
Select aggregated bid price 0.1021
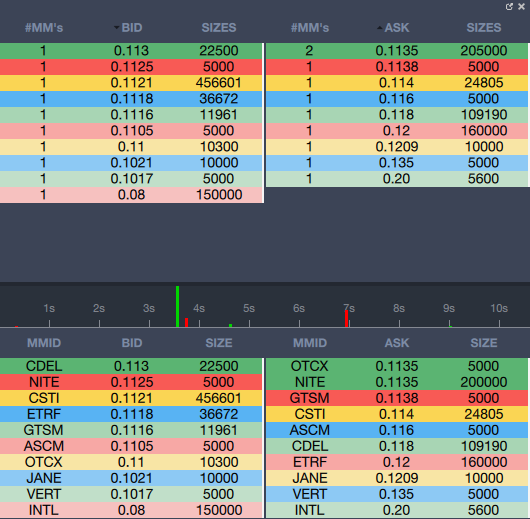[x=132, y=163]
